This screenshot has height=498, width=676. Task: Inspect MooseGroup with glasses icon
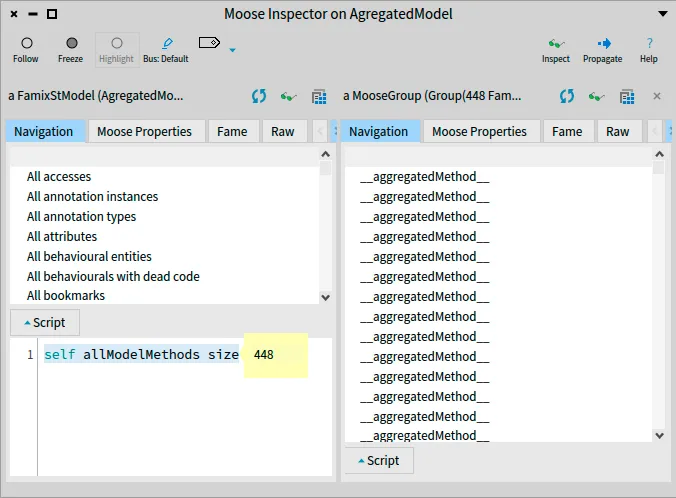click(x=596, y=97)
